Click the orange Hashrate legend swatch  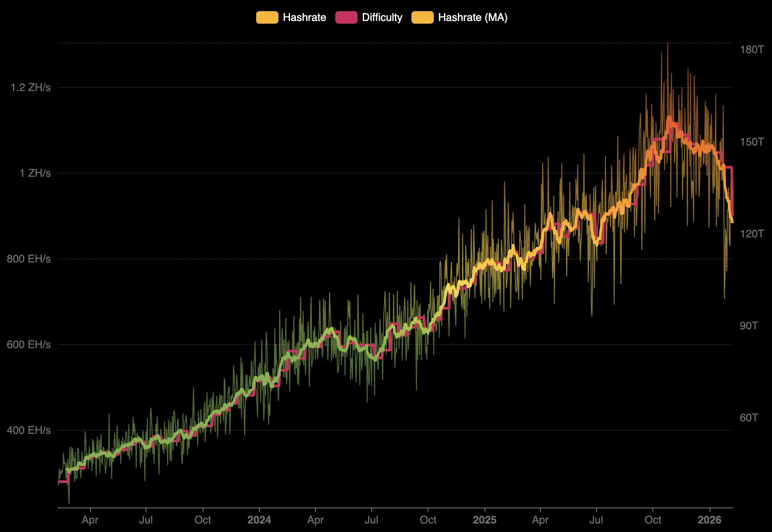(x=266, y=17)
